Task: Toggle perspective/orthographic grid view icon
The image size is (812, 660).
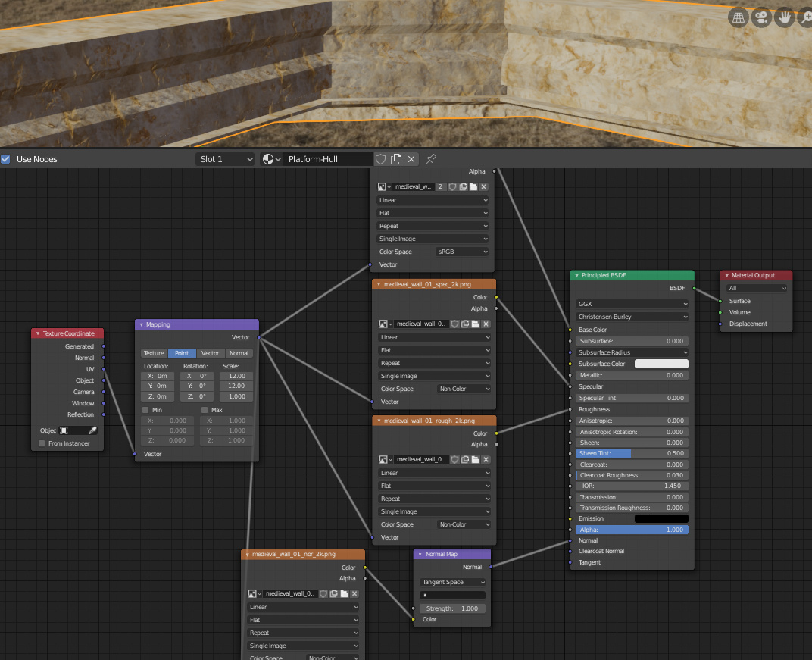Action: tap(739, 17)
